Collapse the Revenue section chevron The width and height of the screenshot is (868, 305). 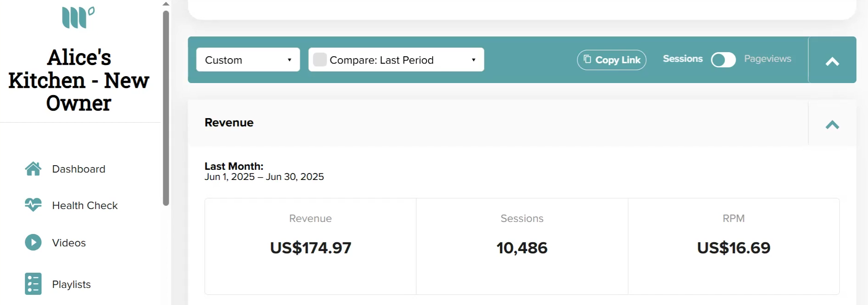tap(832, 125)
